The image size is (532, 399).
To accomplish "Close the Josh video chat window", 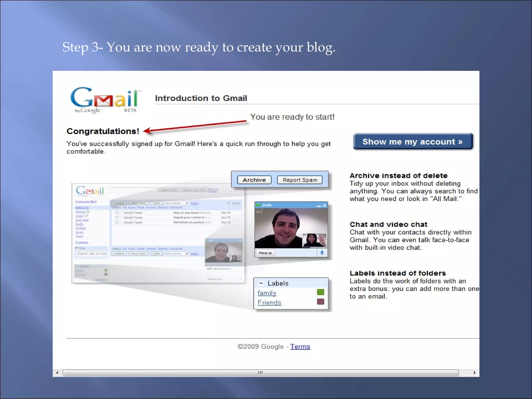I will pos(324,205).
